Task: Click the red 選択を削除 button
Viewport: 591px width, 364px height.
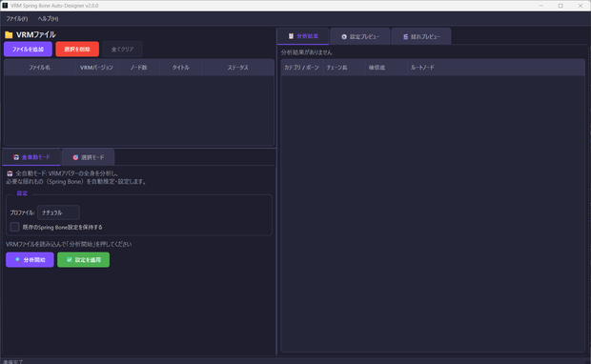Action: coord(77,49)
